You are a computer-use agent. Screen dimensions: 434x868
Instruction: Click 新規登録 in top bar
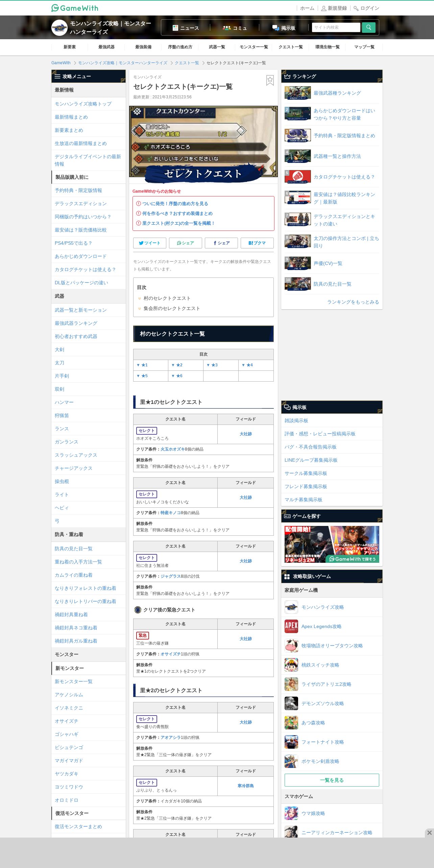(x=334, y=8)
